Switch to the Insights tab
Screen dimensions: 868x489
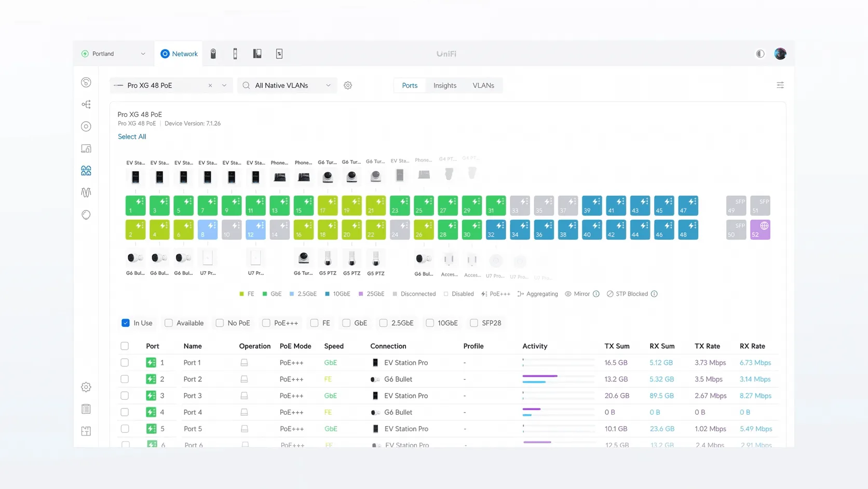[445, 85]
